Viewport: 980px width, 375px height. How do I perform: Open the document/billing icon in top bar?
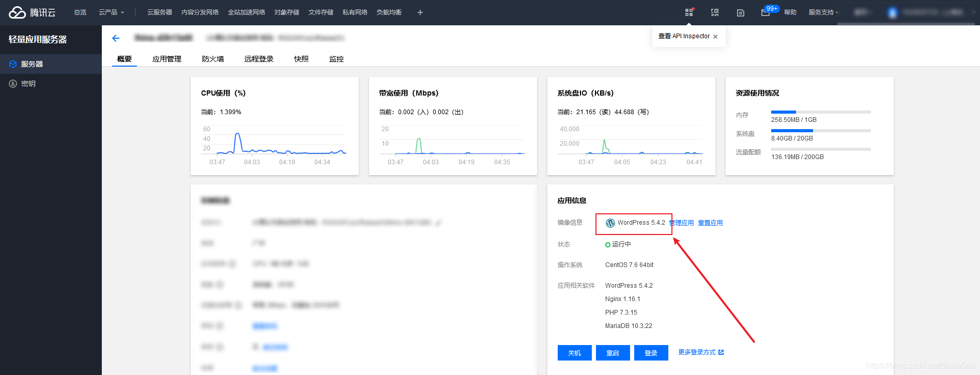coord(741,12)
